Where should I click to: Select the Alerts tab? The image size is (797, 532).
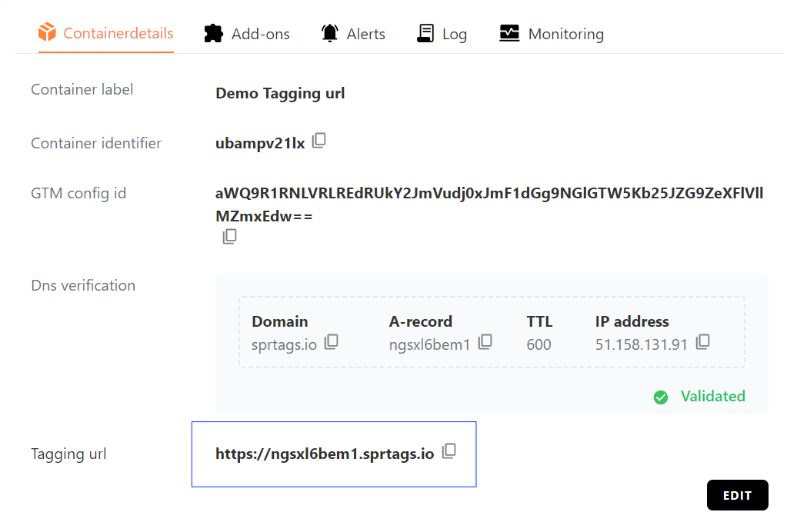pyautogui.click(x=353, y=33)
